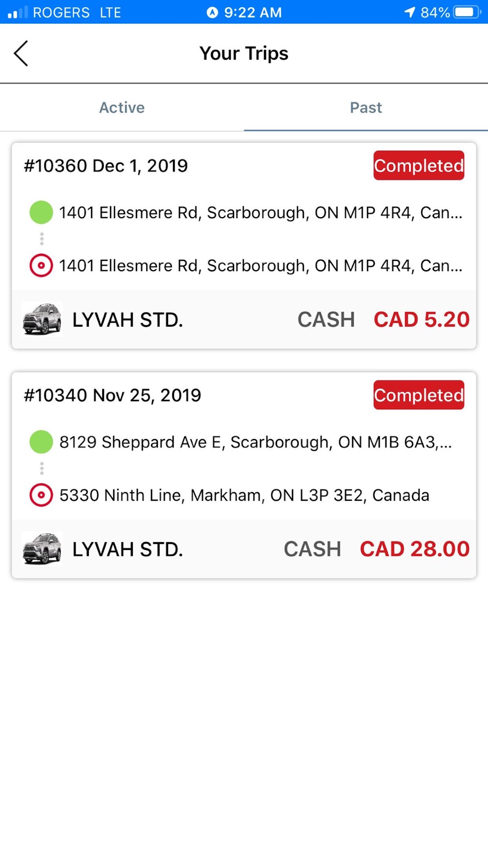Screen dimensions: 488x868
Task: Tap the battery icon in status bar
Action: coord(468,12)
